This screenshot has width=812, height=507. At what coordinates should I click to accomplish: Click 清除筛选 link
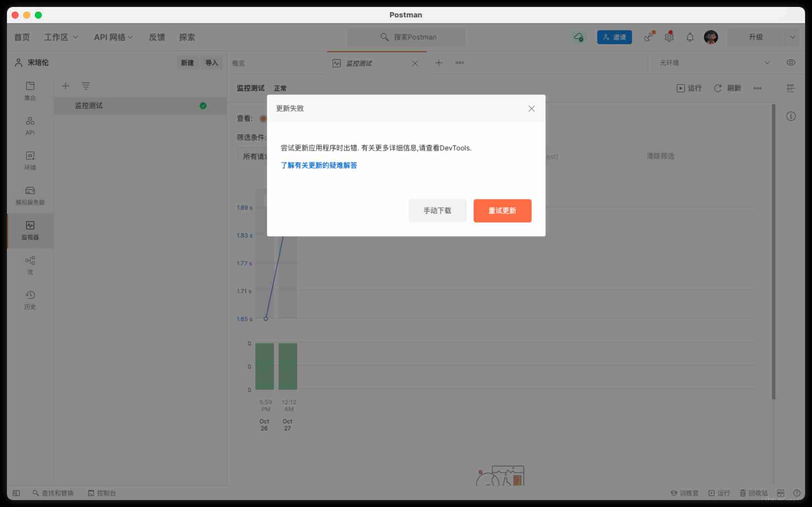(x=660, y=156)
